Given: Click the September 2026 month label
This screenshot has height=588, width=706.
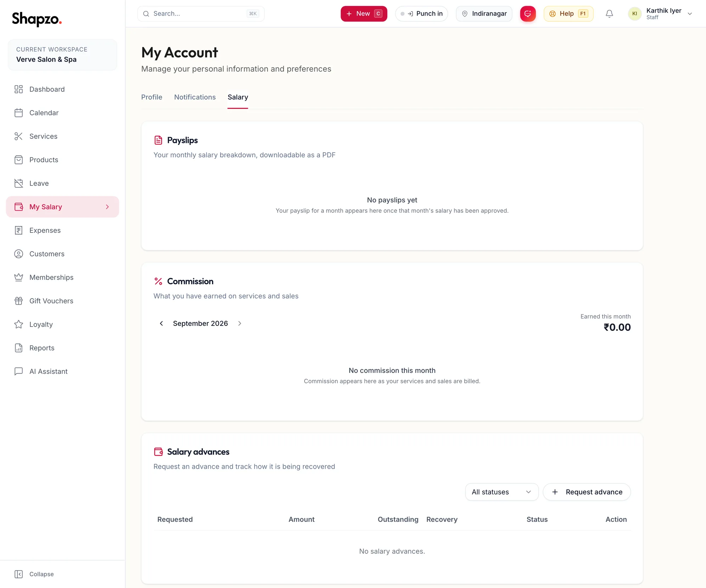Looking at the screenshot, I should 201,323.
